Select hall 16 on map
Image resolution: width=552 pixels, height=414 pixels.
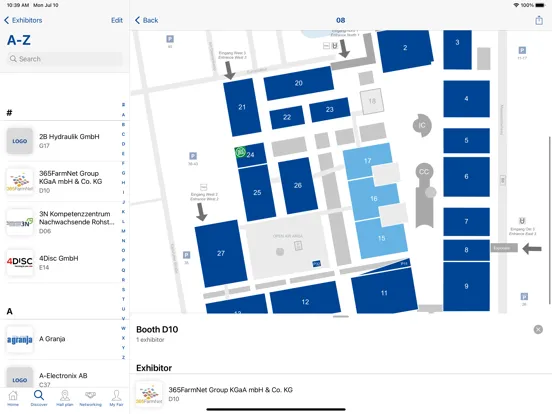coord(374,199)
